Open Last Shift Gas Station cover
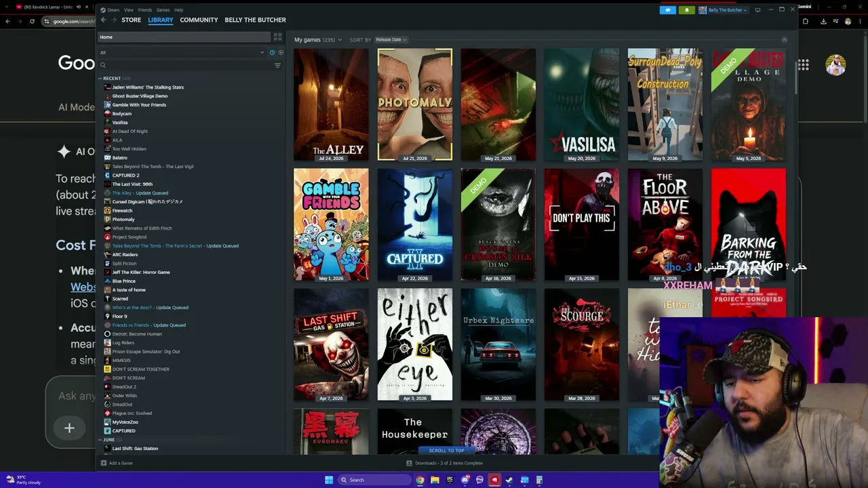868x488 pixels. click(331, 344)
